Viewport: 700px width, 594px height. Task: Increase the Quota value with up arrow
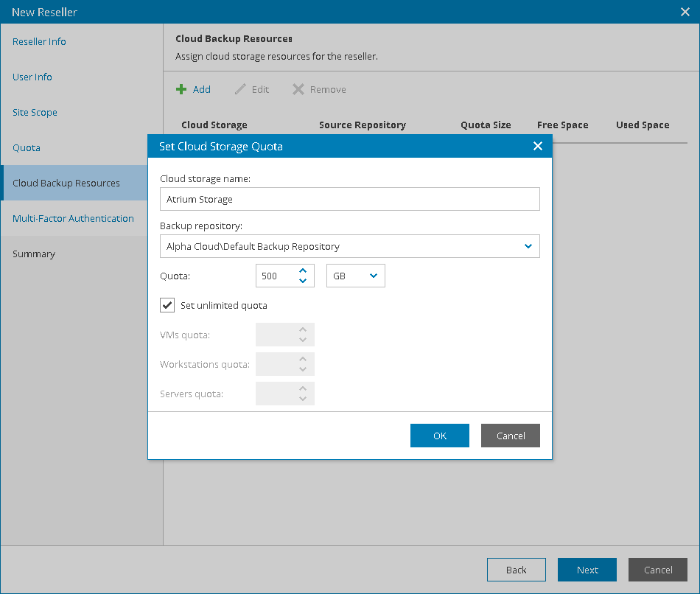pos(303,271)
